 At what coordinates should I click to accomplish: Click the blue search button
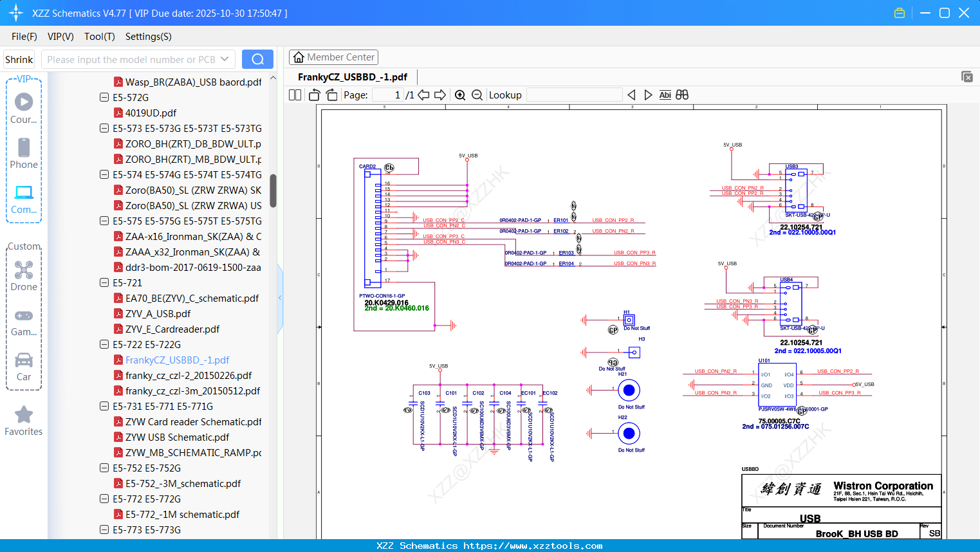pos(257,59)
